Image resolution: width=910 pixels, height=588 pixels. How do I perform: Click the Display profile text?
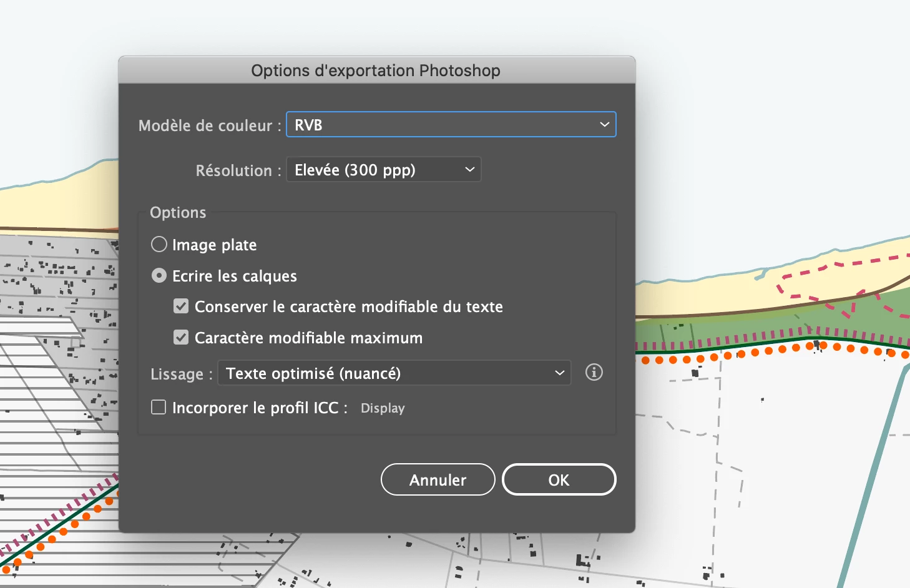click(x=383, y=408)
